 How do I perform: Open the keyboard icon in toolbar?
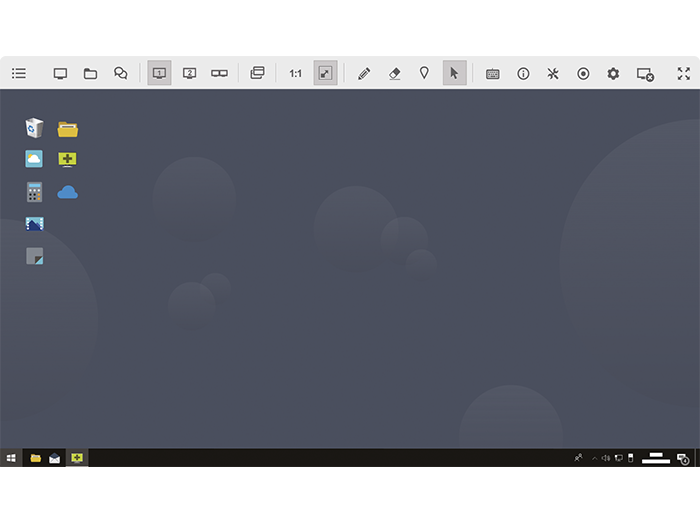pyautogui.click(x=492, y=73)
